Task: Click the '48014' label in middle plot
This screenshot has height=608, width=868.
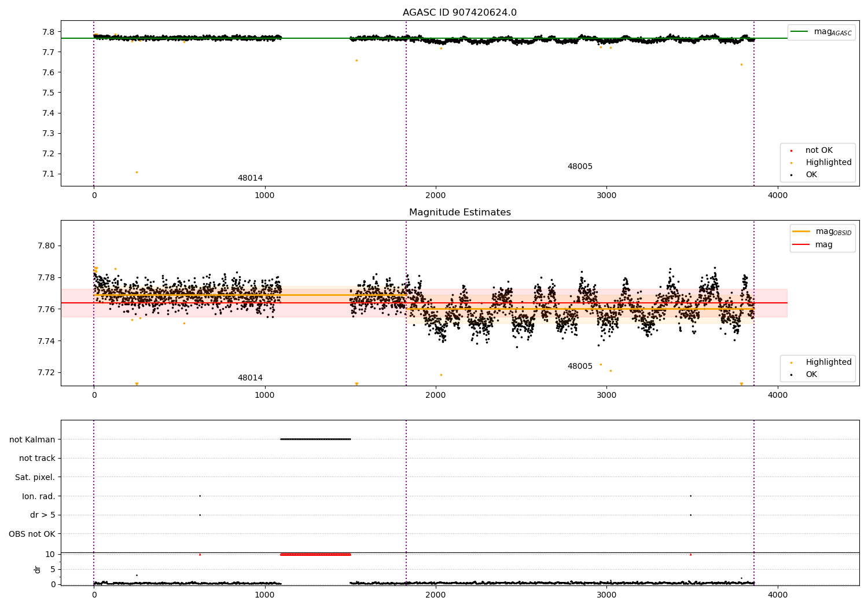Action: pyautogui.click(x=250, y=378)
